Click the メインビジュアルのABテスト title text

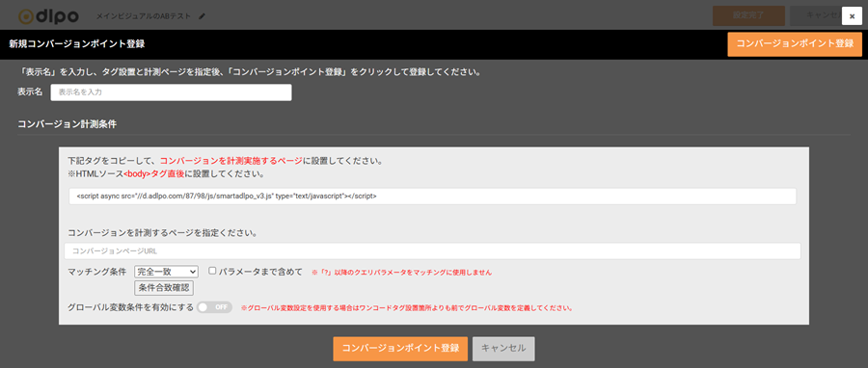pyautogui.click(x=144, y=16)
